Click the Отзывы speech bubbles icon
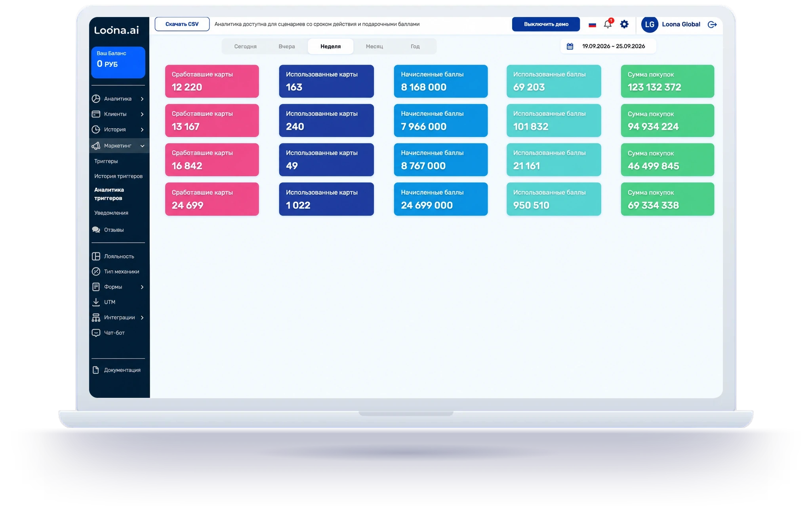The width and height of the screenshot is (812, 510). (x=96, y=230)
